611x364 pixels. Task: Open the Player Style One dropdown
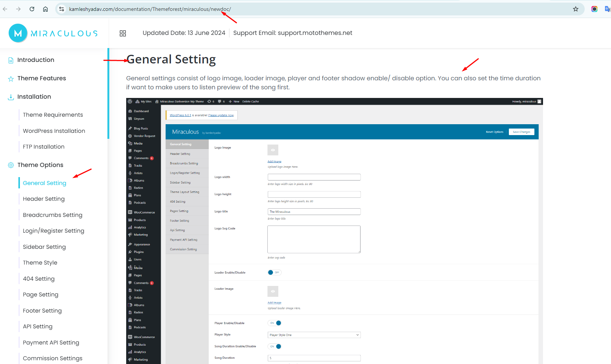314,335
